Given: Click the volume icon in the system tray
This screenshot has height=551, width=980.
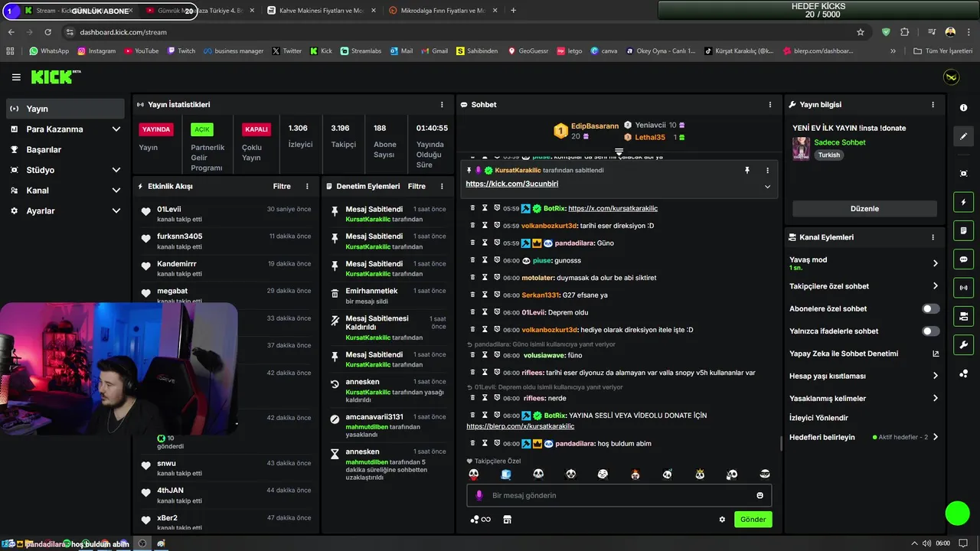Looking at the screenshot, I should (x=926, y=543).
